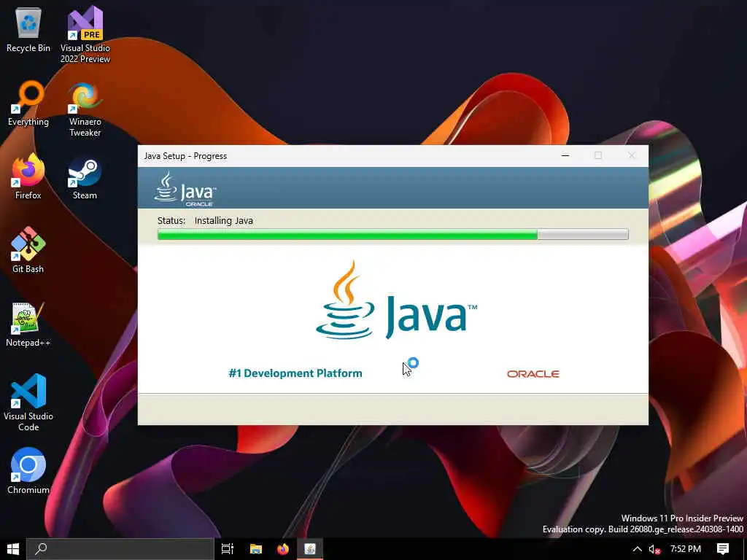Click the muted volume tray icon

pyautogui.click(x=654, y=549)
